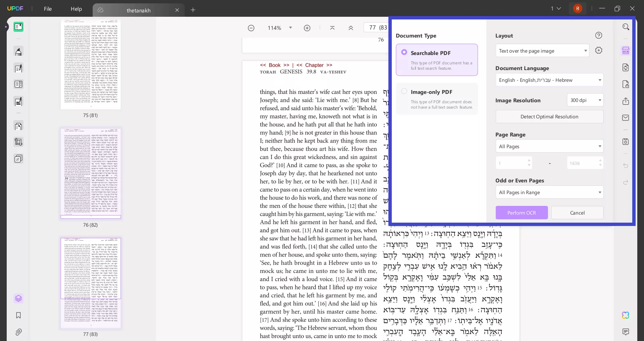This screenshot has width=644, height=341.
Task: Open the Page Tools watermark icon
Action: point(18,159)
